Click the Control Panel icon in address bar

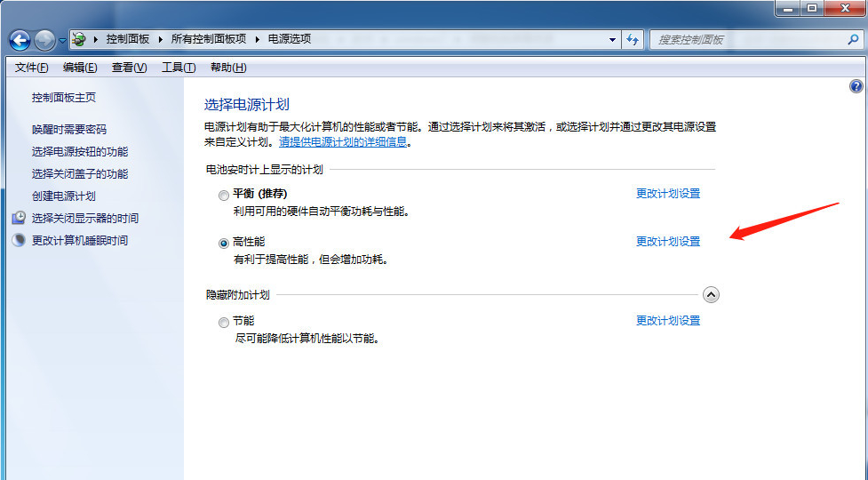point(80,39)
